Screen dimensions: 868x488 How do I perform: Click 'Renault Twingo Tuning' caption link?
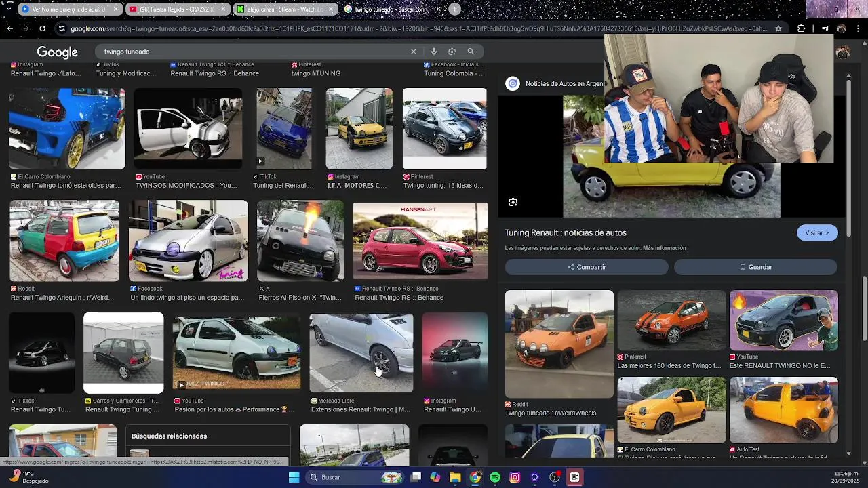[123, 409]
